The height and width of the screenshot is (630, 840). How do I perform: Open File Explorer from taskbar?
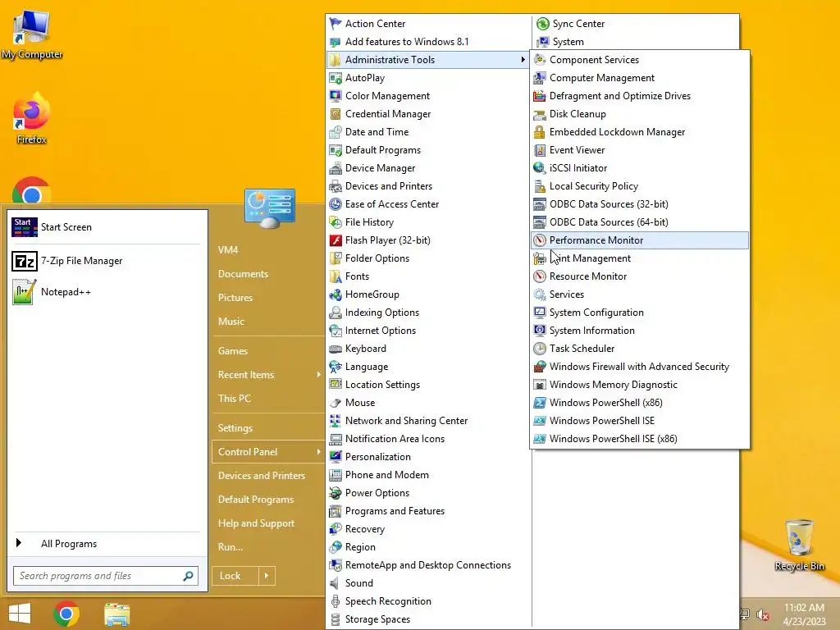coord(116,614)
